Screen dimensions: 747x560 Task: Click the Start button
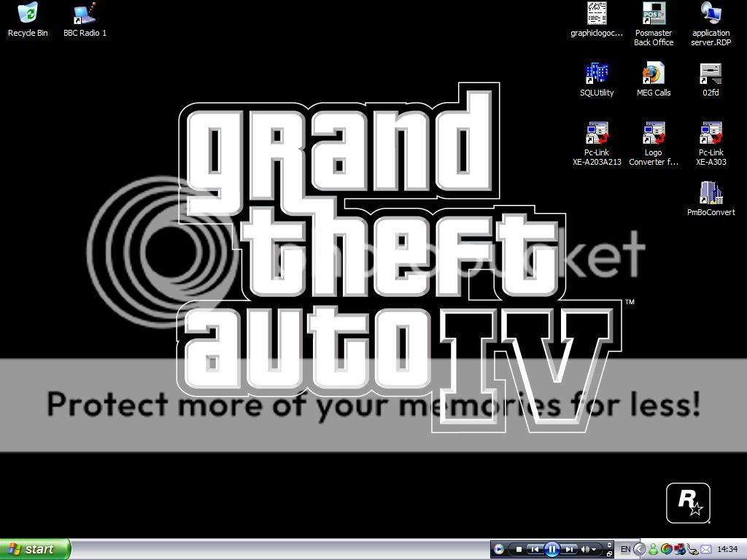tap(35, 549)
